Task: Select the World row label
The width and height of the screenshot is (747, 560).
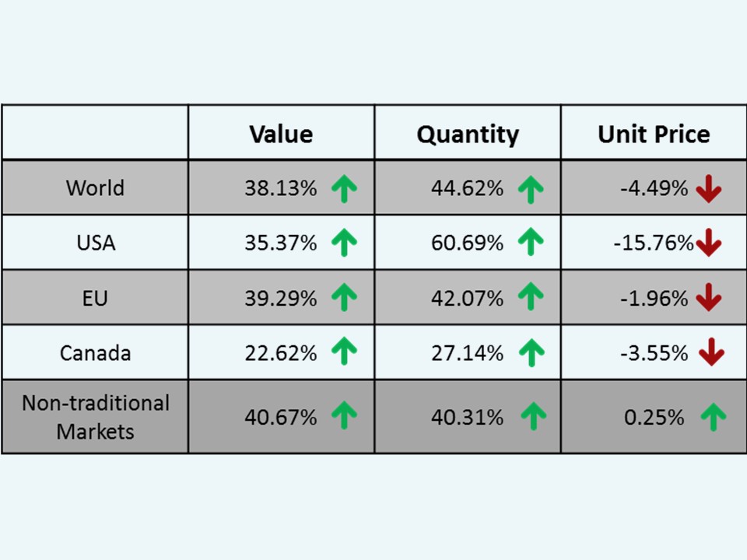Action: [95, 188]
